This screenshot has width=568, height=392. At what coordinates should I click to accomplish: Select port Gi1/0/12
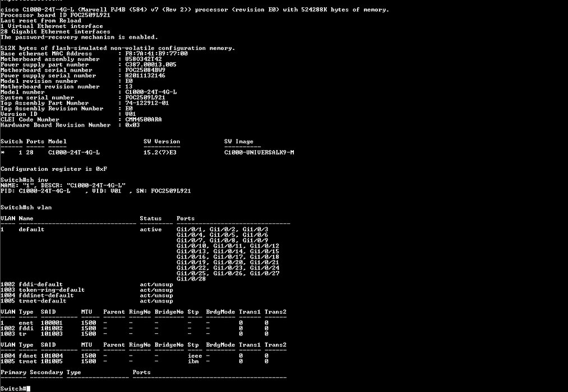[x=265, y=246]
